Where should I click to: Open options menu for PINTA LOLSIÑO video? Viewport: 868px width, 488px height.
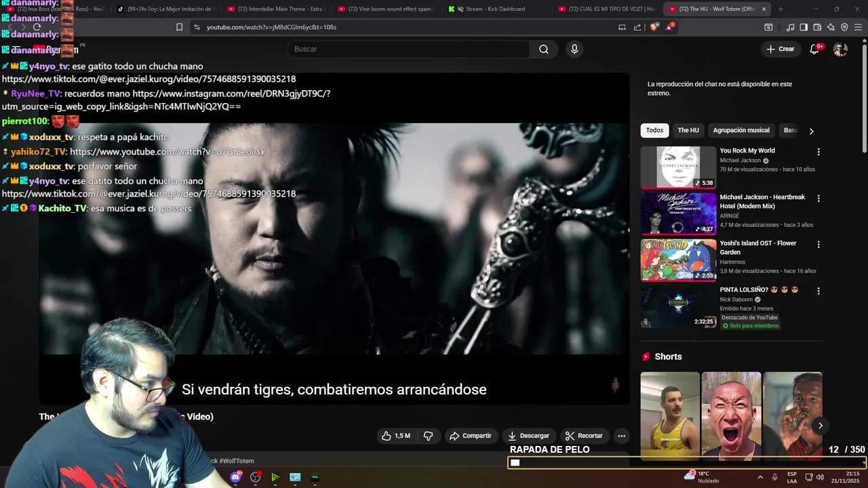(818, 291)
